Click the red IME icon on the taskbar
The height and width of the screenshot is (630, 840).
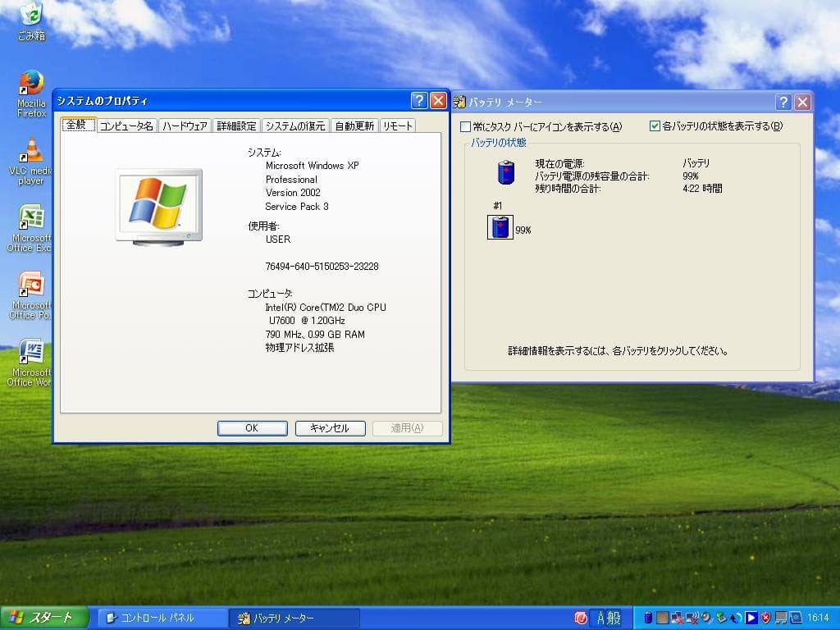(581, 619)
